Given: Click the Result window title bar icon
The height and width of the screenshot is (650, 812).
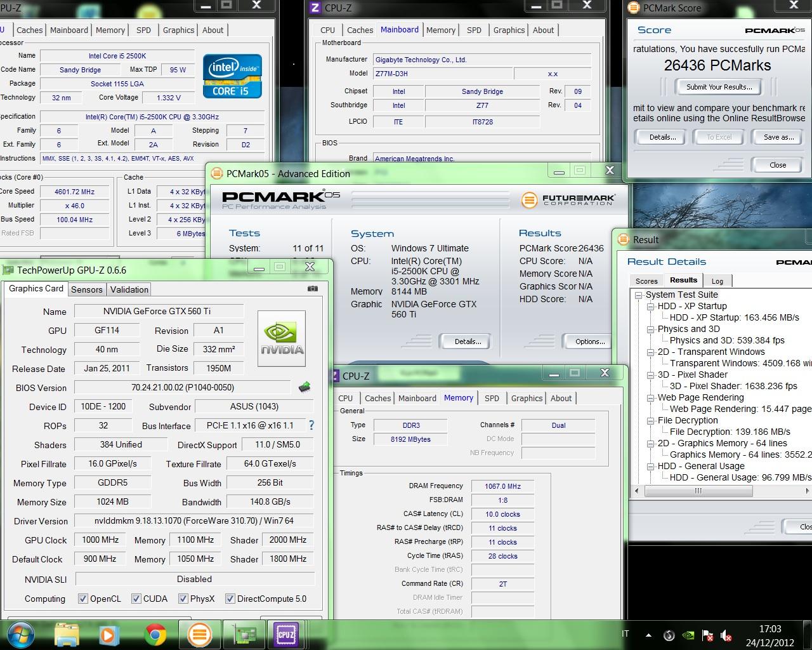Looking at the screenshot, I should click(624, 239).
